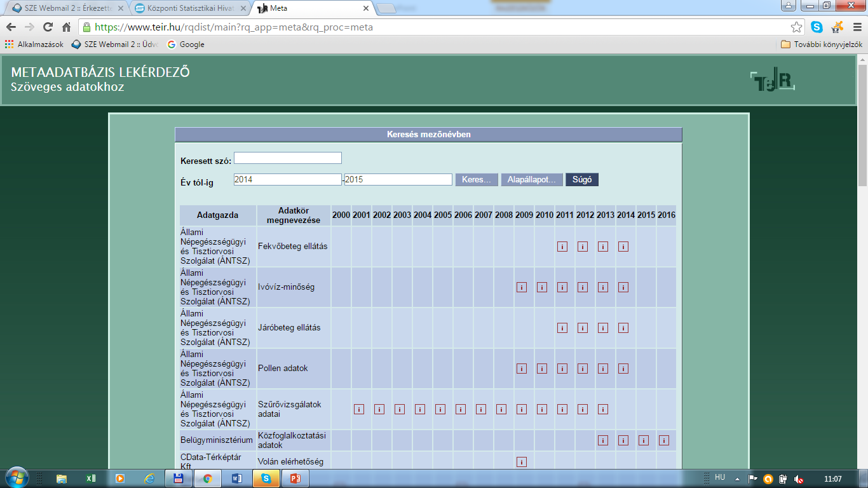The width and height of the screenshot is (868, 488).
Task: Click the 2016 year column header
Action: click(x=667, y=215)
